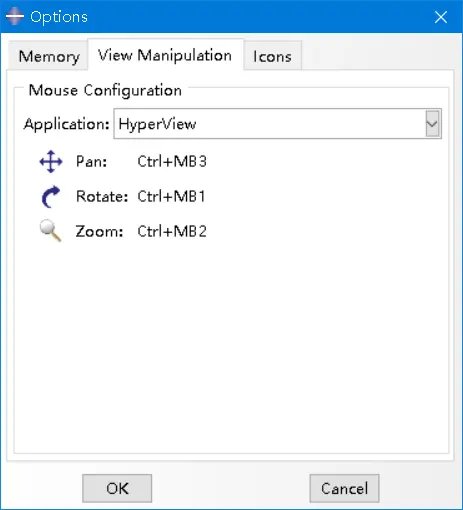
Task: Click the Options window title bar icon
Action: coord(14,16)
